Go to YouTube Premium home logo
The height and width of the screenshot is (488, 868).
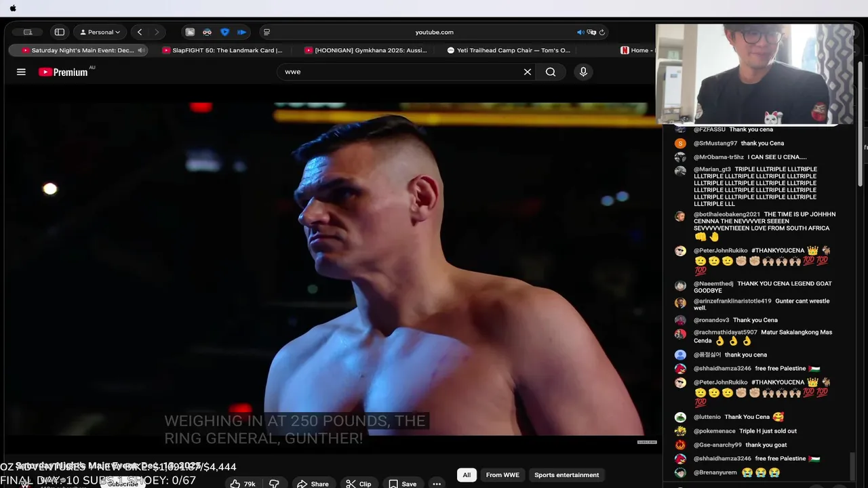(x=66, y=72)
